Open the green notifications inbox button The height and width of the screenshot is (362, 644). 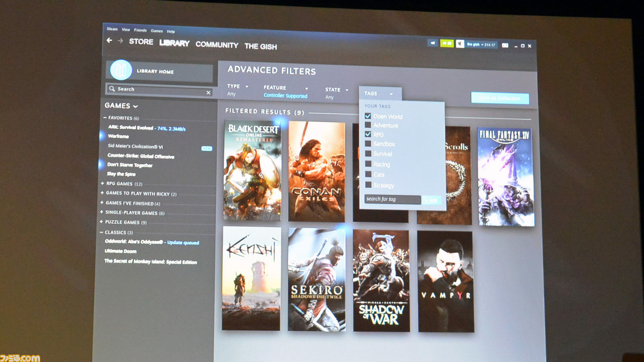447,44
